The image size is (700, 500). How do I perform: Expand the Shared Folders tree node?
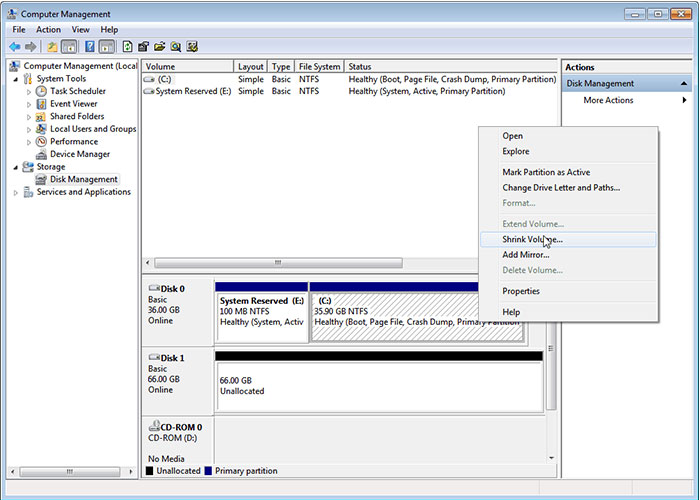coord(29,116)
